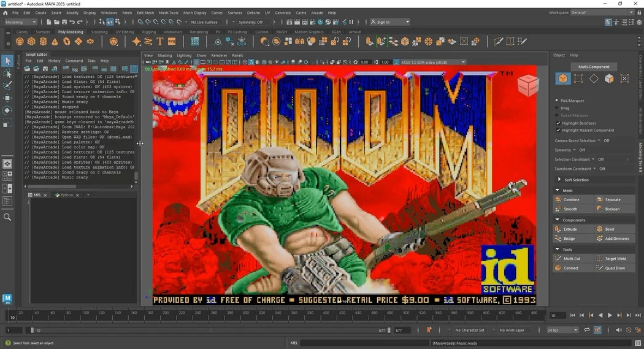Viewport: 644px width, 349px height.
Task: Select the arrow Select tool in toolbox
Action: coord(7,61)
